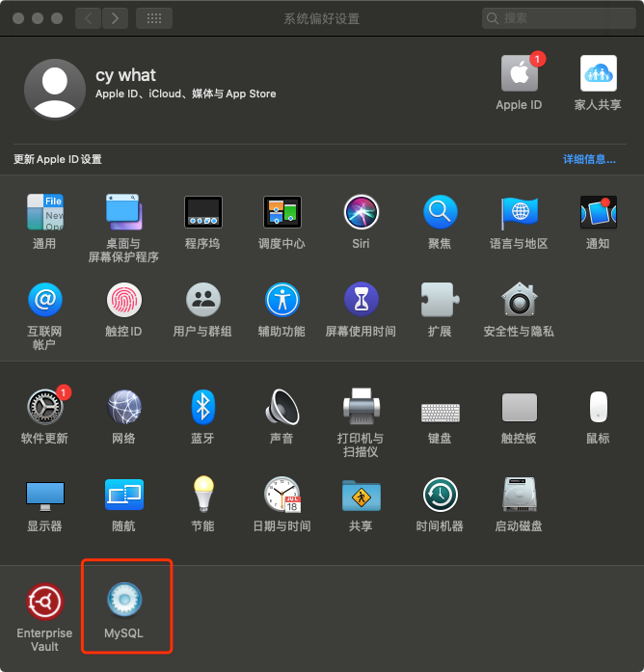The width and height of the screenshot is (644, 672).
Task: Open 家人共享 Family Sharing
Action: (x=598, y=73)
